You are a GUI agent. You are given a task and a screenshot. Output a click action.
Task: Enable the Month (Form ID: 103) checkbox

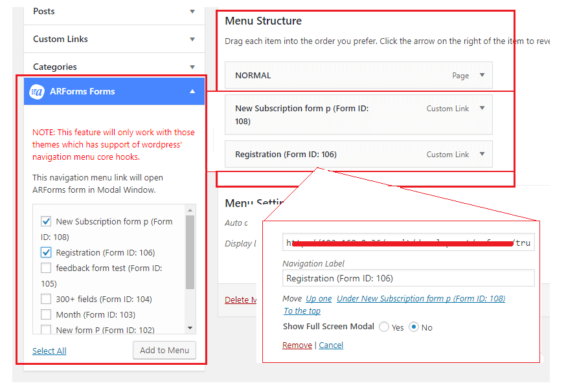click(46, 314)
